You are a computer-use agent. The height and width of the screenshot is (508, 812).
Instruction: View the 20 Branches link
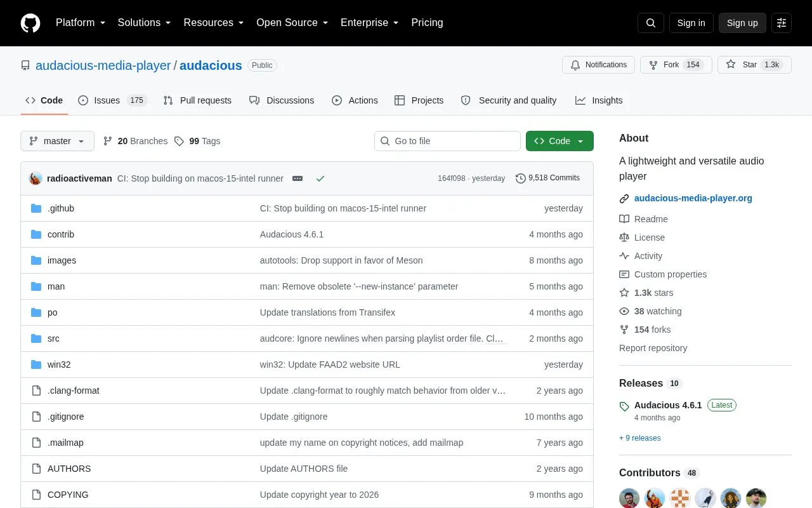[x=136, y=141]
